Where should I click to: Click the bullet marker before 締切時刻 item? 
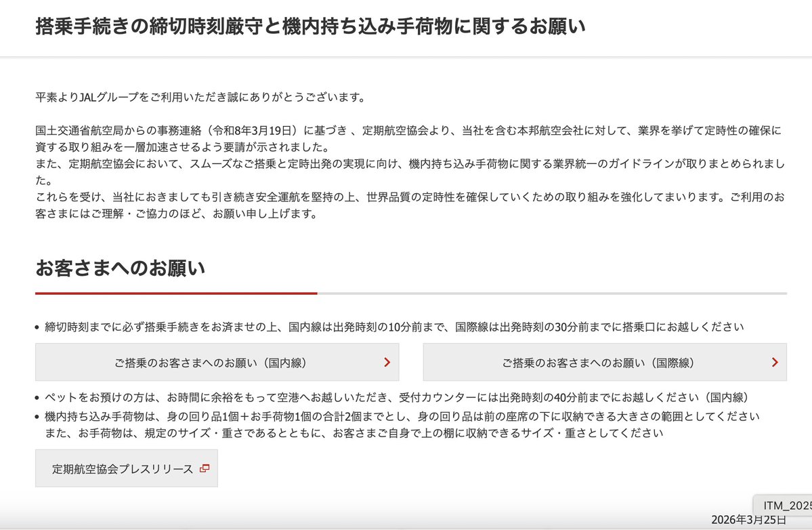click(x=39, y=326)
